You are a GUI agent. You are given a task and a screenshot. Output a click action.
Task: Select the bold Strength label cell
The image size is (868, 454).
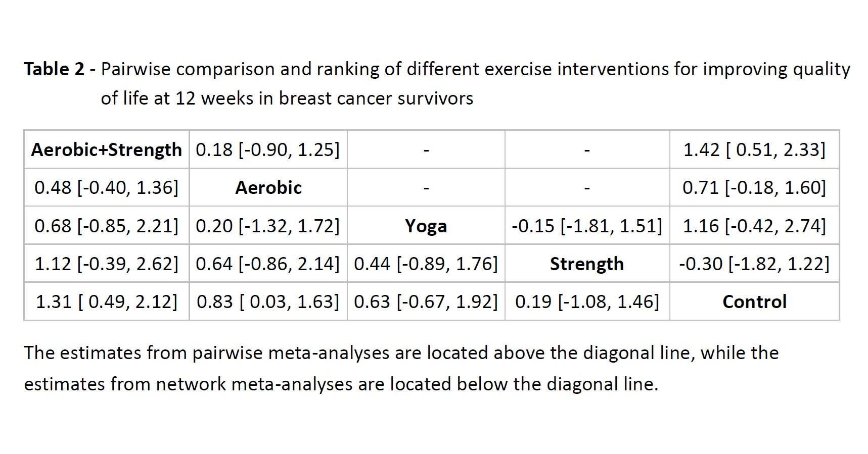(x=586, y=264)
